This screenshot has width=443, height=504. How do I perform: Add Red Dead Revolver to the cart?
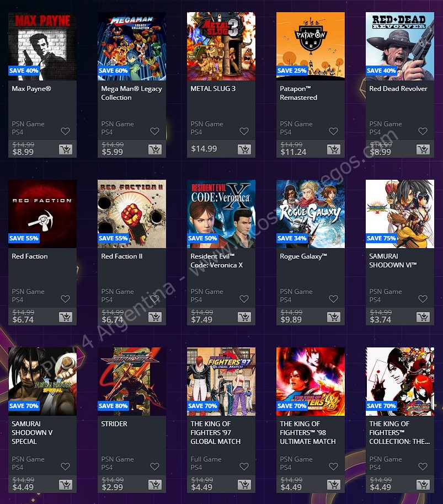(x=423, y=149)
